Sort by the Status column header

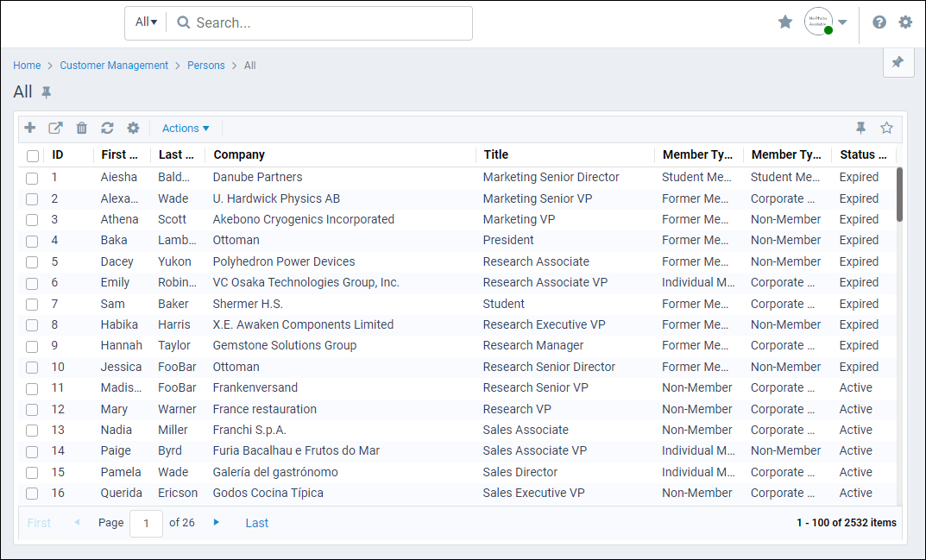tap(863, 154)
